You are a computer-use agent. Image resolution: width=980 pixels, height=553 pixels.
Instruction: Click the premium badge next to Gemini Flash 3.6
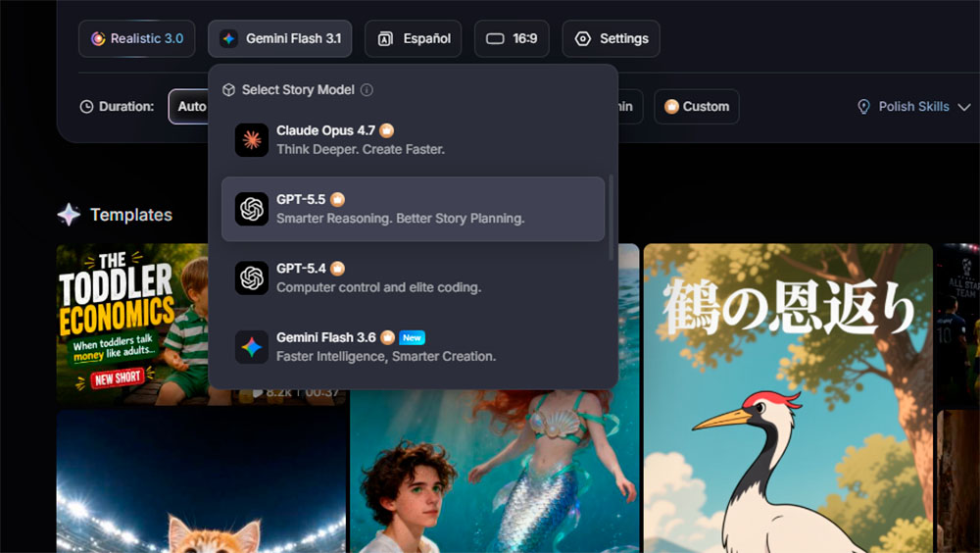point(387,338)
